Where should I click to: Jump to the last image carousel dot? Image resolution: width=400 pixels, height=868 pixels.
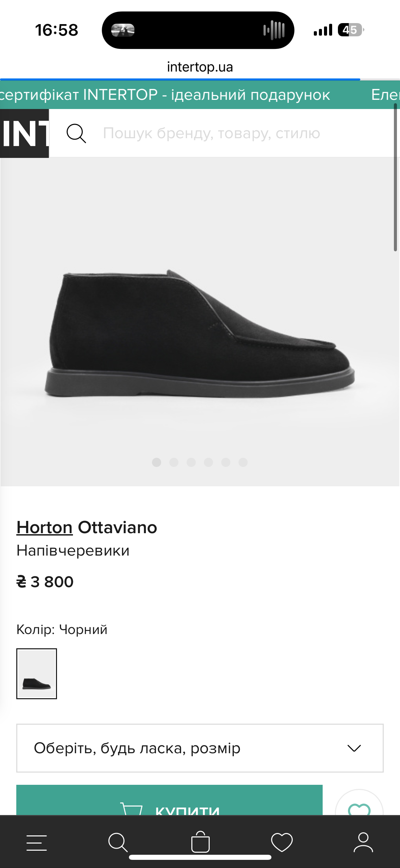coord(243,462)
